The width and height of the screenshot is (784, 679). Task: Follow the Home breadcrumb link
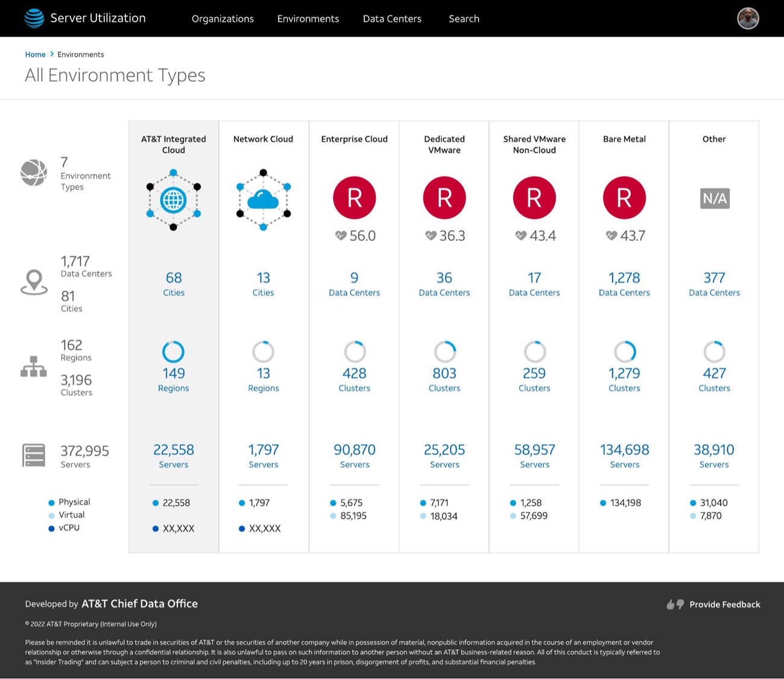click(x=35, y=54)
